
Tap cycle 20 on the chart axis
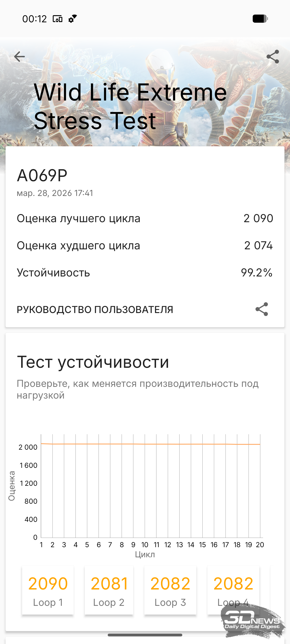(260, 545)
